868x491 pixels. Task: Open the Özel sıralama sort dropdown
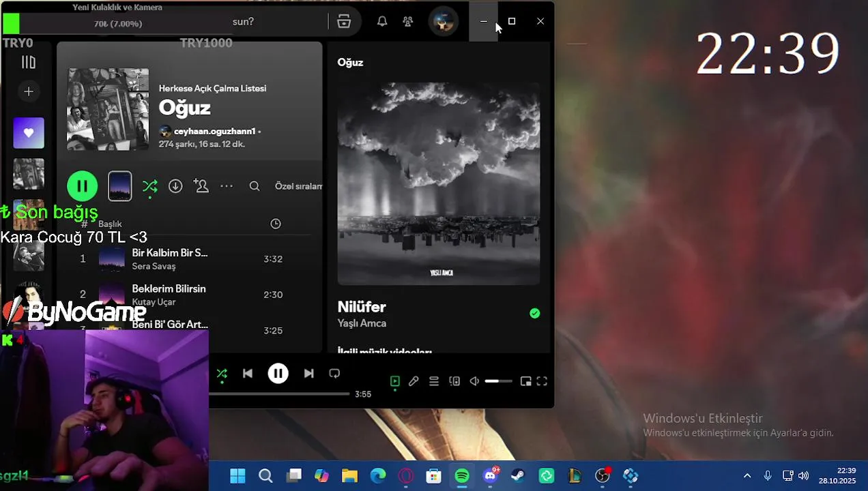tap(298, 186)
